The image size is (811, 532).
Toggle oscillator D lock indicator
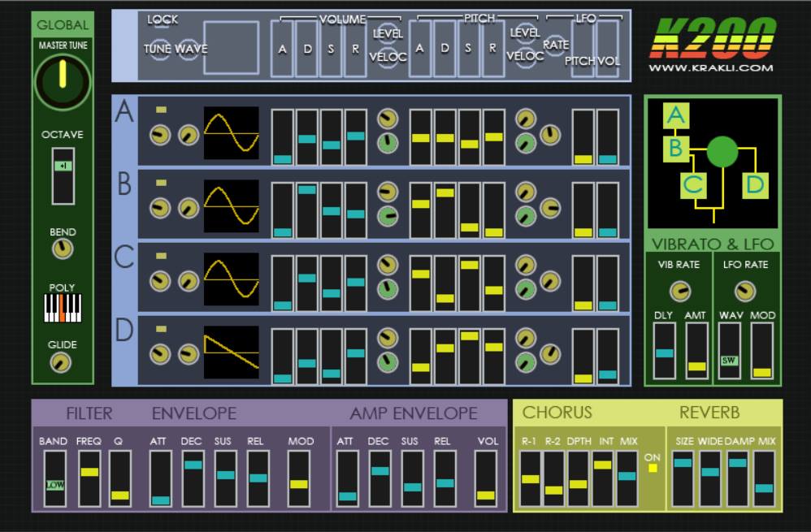click(x=162, y=328)
